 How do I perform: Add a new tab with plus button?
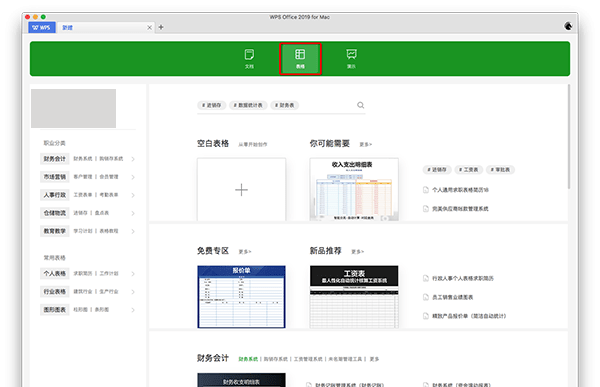pyautogui.click(x=161, y=27)
